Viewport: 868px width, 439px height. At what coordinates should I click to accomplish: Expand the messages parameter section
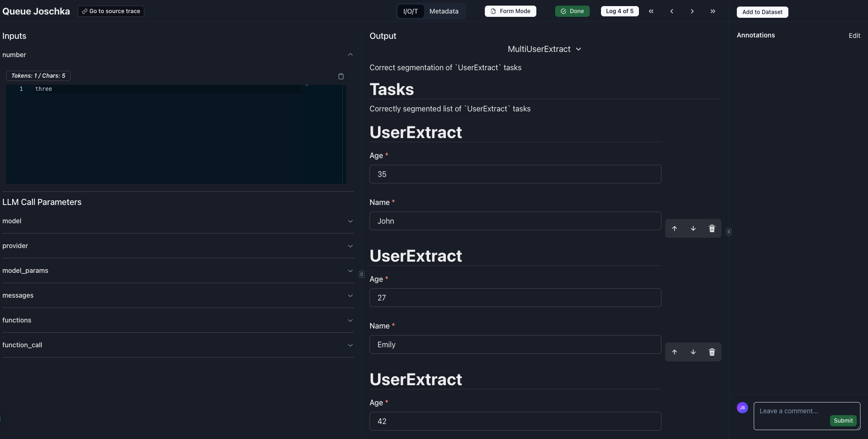[350, 295]
